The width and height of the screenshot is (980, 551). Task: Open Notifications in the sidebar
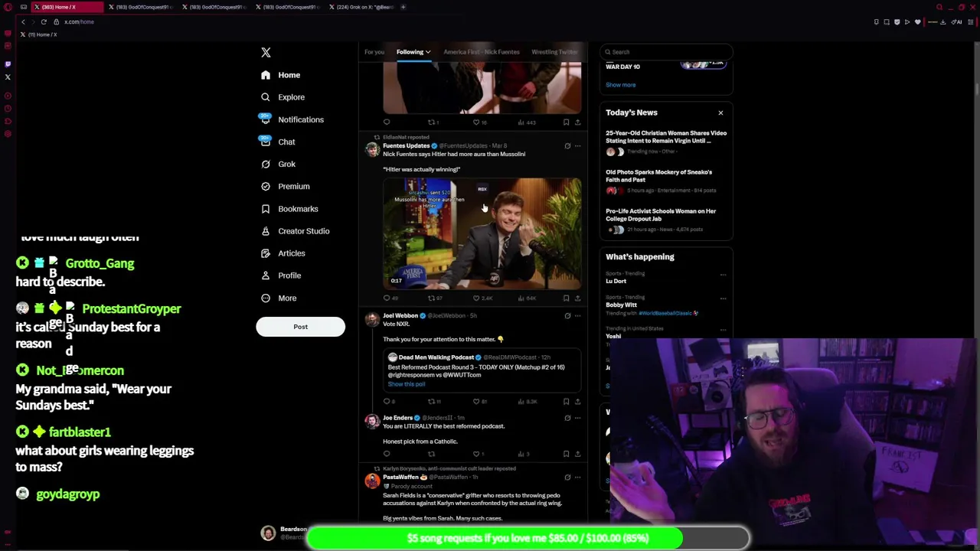tap(292, 119)
